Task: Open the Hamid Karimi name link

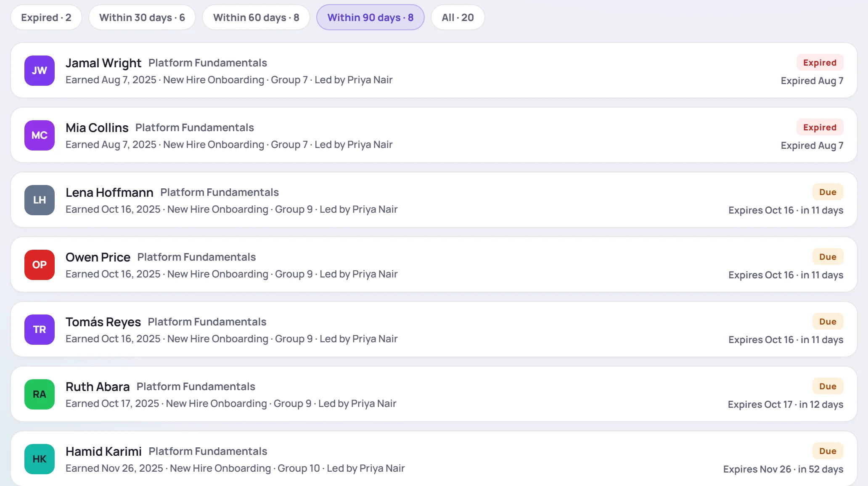Action: pos(103,451)
